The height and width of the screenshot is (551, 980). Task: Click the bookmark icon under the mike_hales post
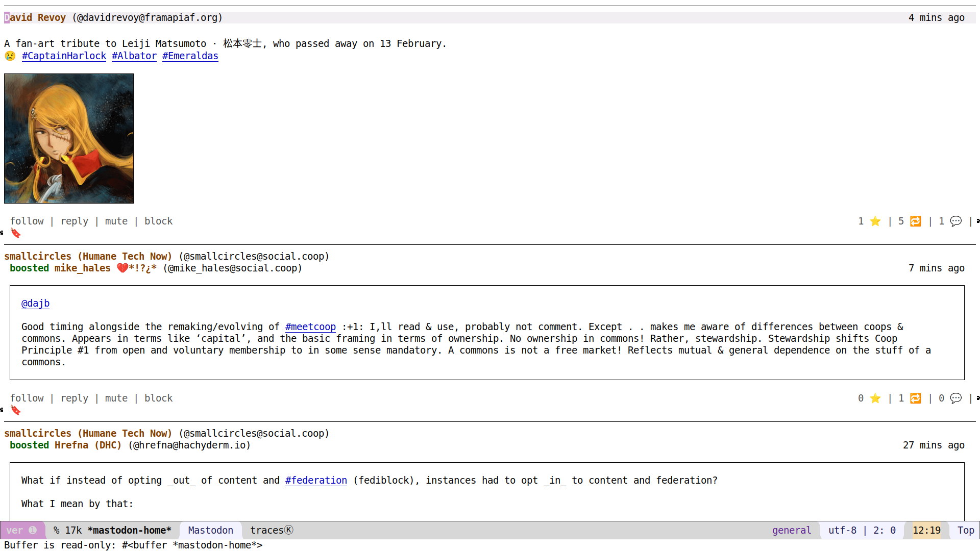[x=16, y=411]
